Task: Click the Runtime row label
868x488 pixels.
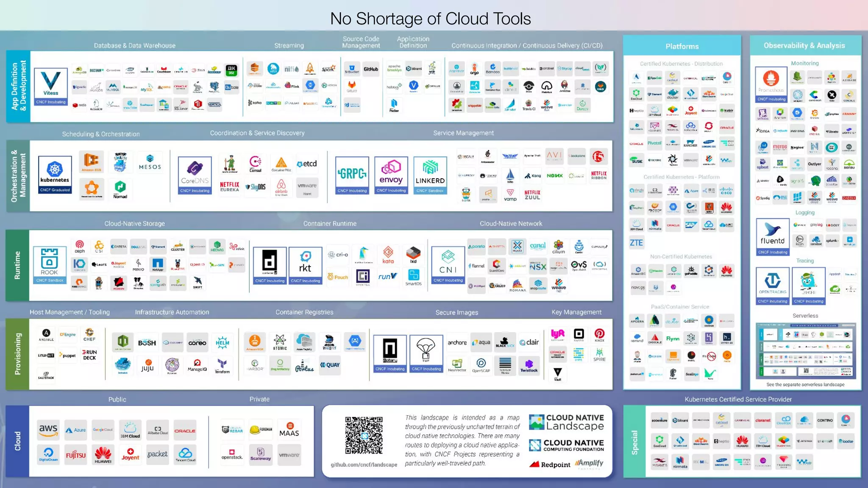Action: tap(17, 265)
